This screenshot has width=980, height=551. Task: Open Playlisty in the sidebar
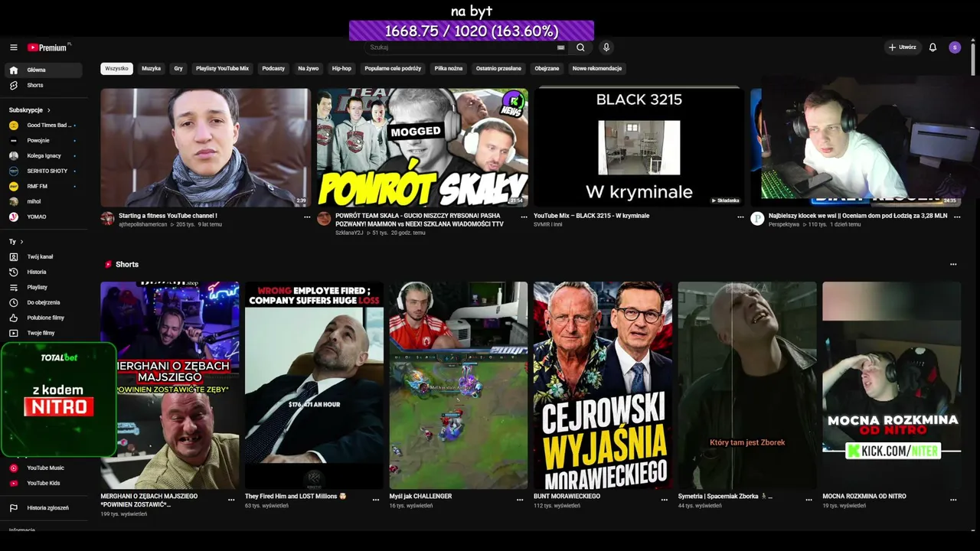point(44,288)
